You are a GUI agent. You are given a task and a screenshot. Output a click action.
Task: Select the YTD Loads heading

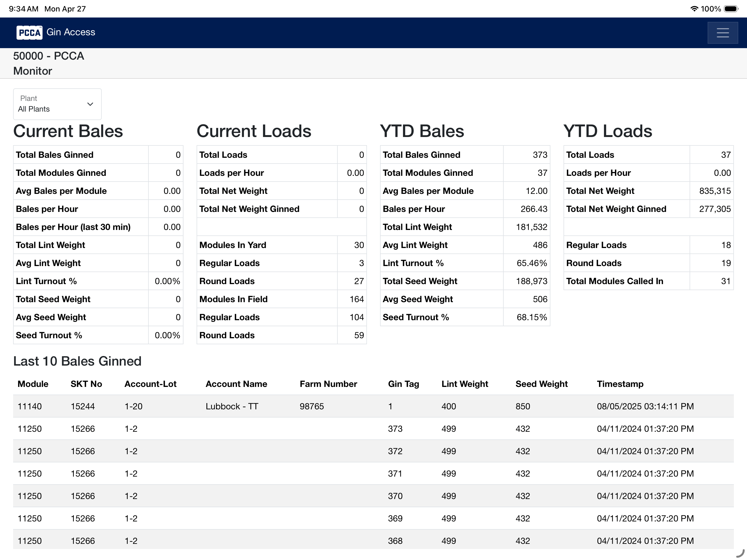[608, 131]
